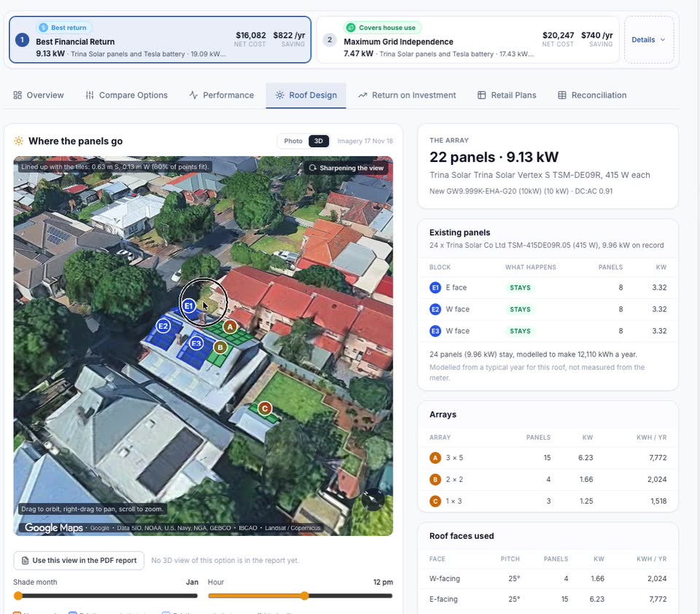Click the Reconciliation table icon
The height and width of the screenshot is (614, 700).
pos(562,95)
